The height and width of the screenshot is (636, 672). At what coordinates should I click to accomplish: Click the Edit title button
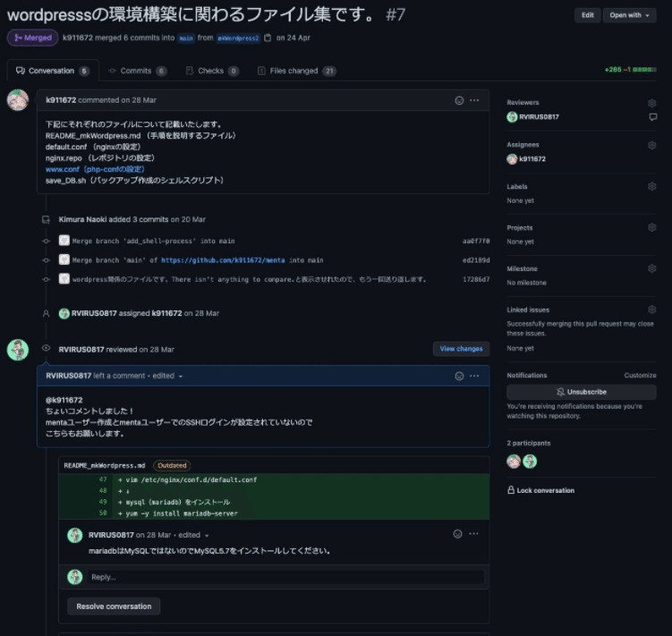[x=588, y=15]
